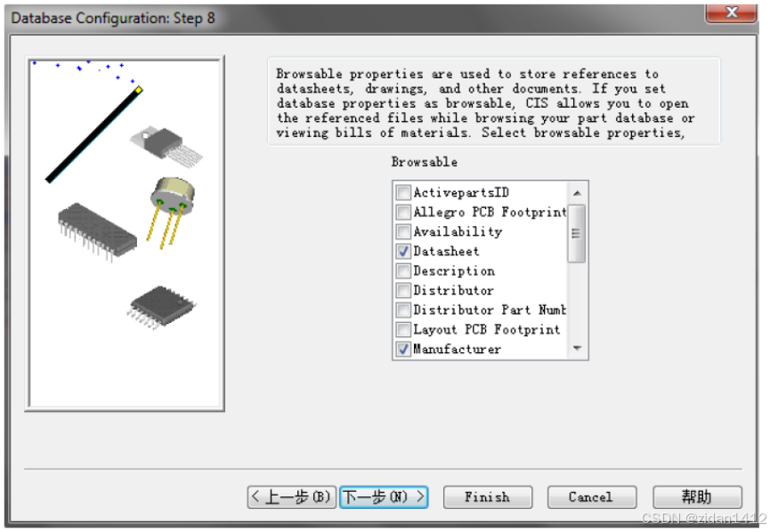Click the list scrollbar down arrow
Viewport: 770px width, 532px height.
pos(577,349)
